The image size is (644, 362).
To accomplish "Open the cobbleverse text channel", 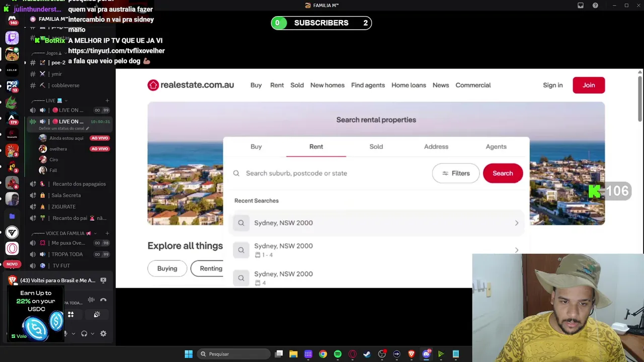I will point(65,85).
